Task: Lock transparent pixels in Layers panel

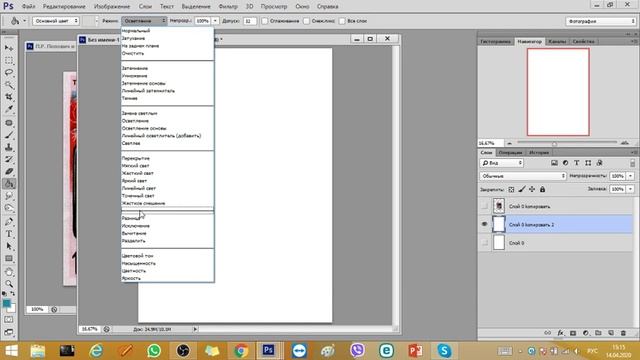Action: point(511,189)
